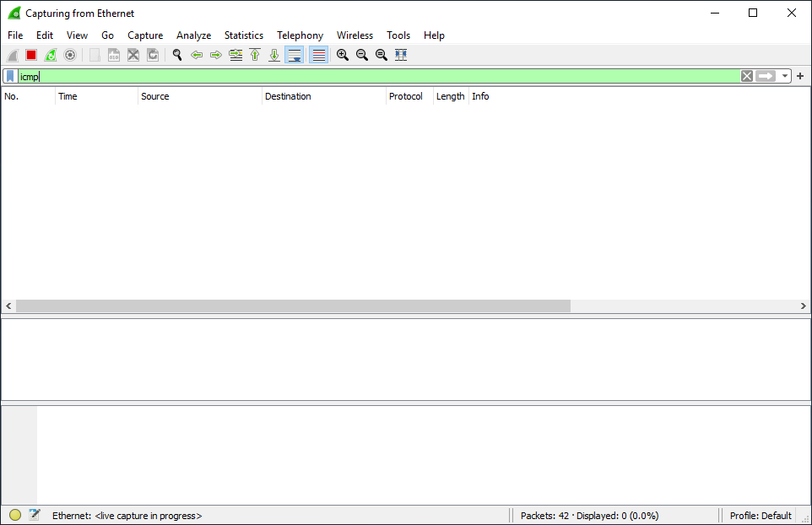812x525 pixels.
Task: Click the packet list scroll left arrow
Action: click(x=8, y=306)
